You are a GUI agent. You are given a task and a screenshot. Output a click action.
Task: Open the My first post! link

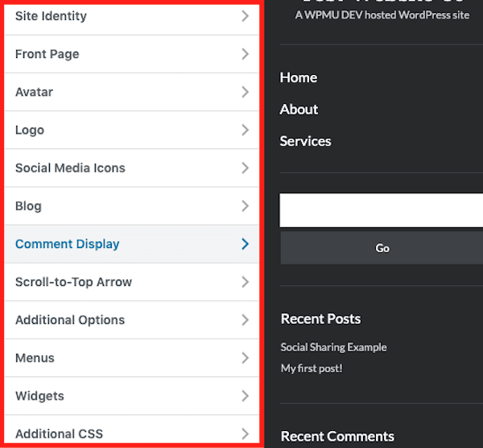tap(311, 368)
